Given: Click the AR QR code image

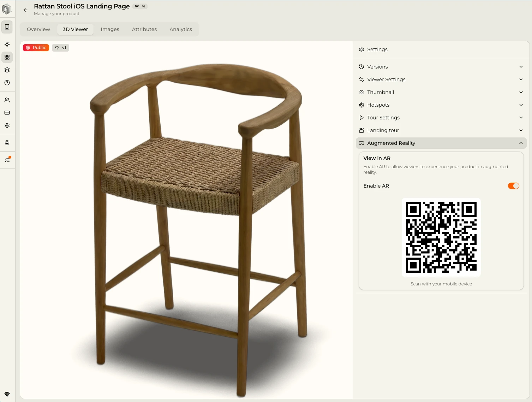Looking at the screenshot, I should (x=441, y=237).
